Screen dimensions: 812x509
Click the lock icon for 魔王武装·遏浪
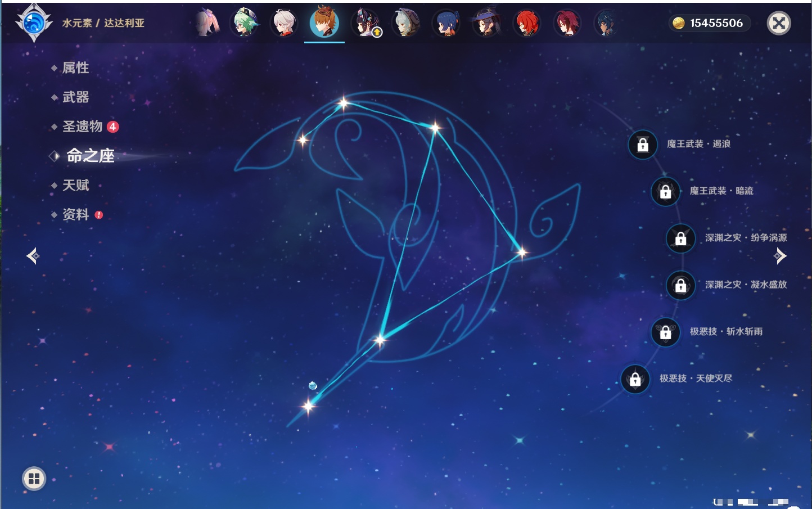point(643,145)
